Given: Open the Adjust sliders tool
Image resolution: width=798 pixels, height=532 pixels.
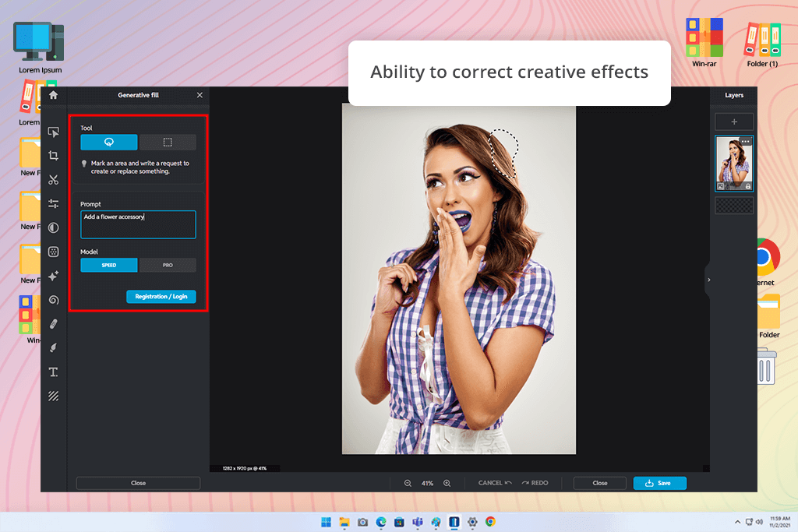Looking at the screenshot, I should [54, 203].
